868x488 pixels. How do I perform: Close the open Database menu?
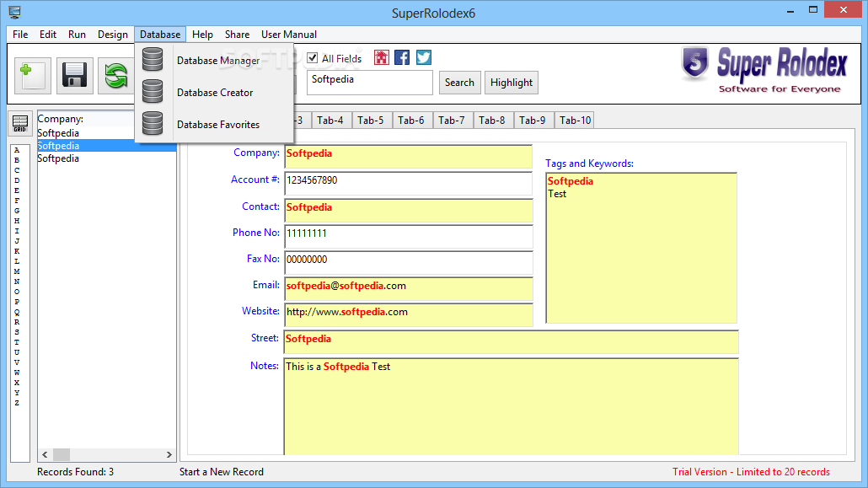click(x=160, y=35)
